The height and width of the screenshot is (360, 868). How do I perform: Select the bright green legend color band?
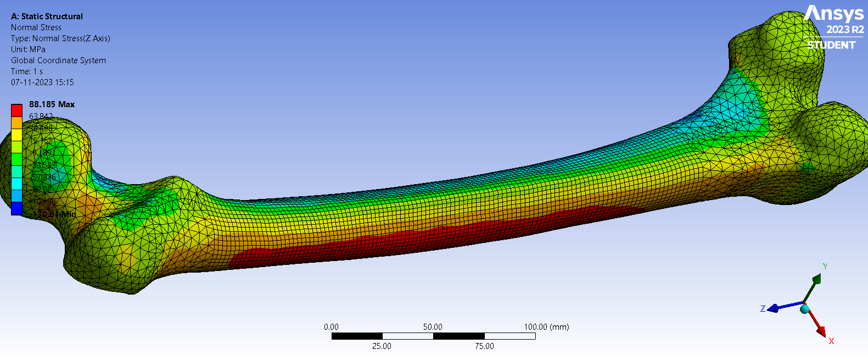16,159
